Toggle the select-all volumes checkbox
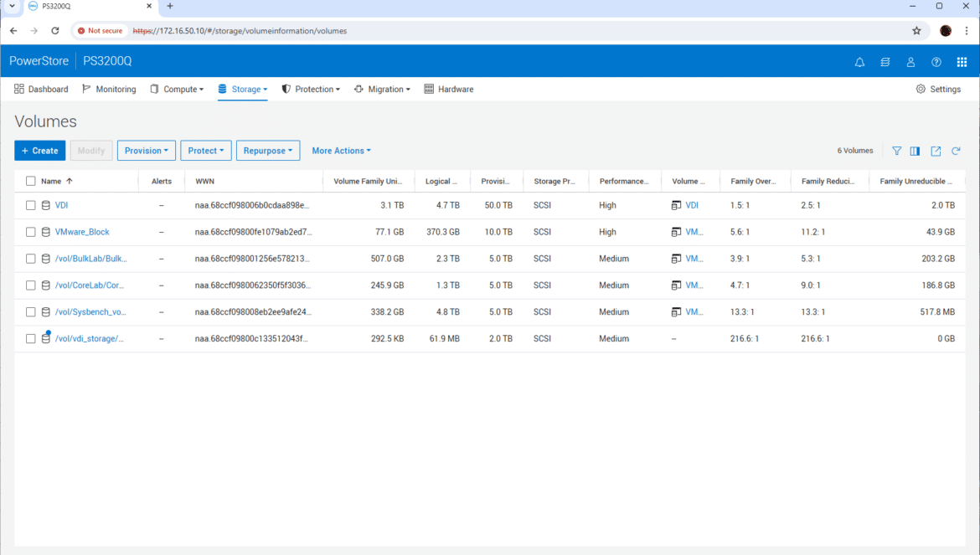980x555 pixels. (31, 181)
